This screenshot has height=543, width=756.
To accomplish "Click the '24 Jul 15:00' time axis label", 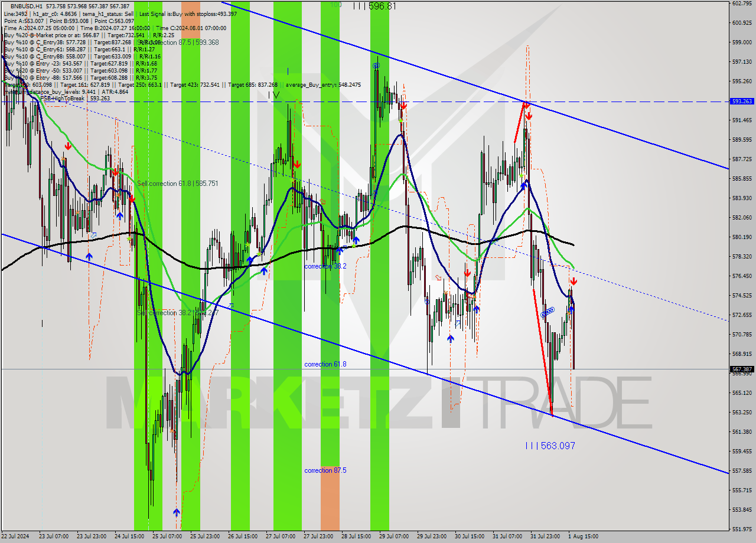I will point(129,537).
